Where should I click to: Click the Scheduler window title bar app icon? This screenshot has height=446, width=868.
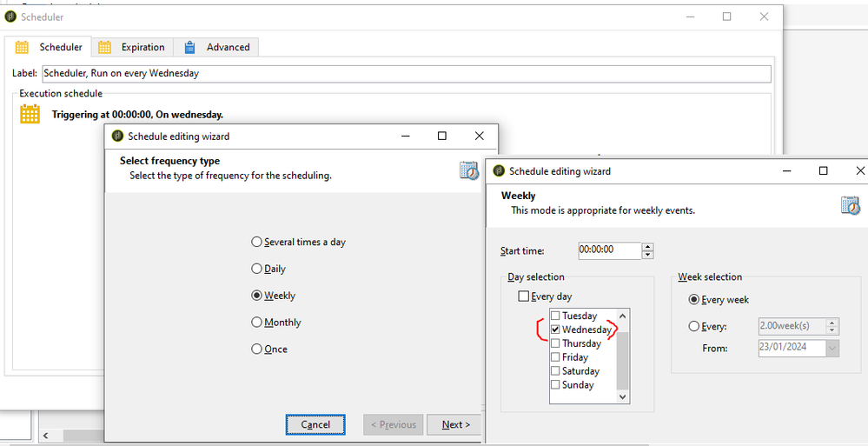click(10, 17)
